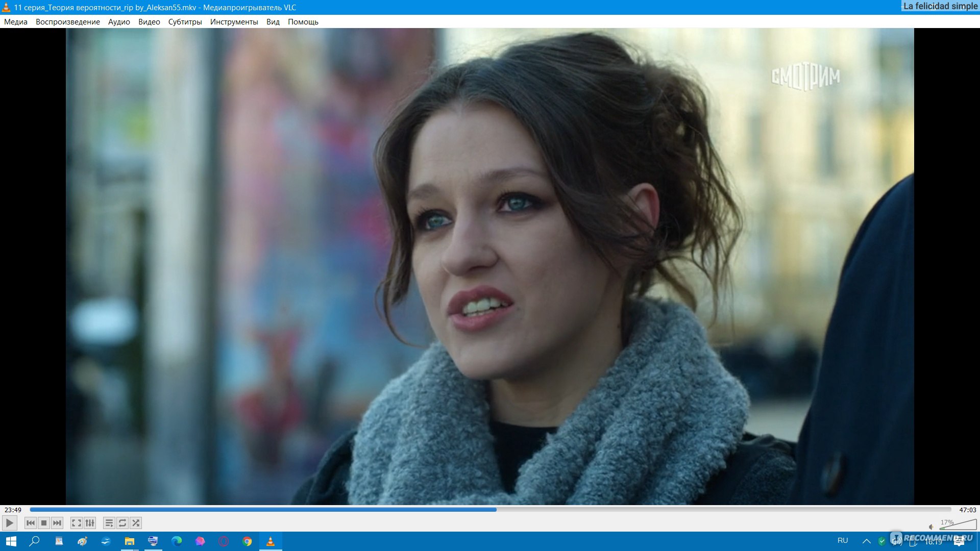
Task: Expand hidden system tray icons
Action: pos(867,541)
